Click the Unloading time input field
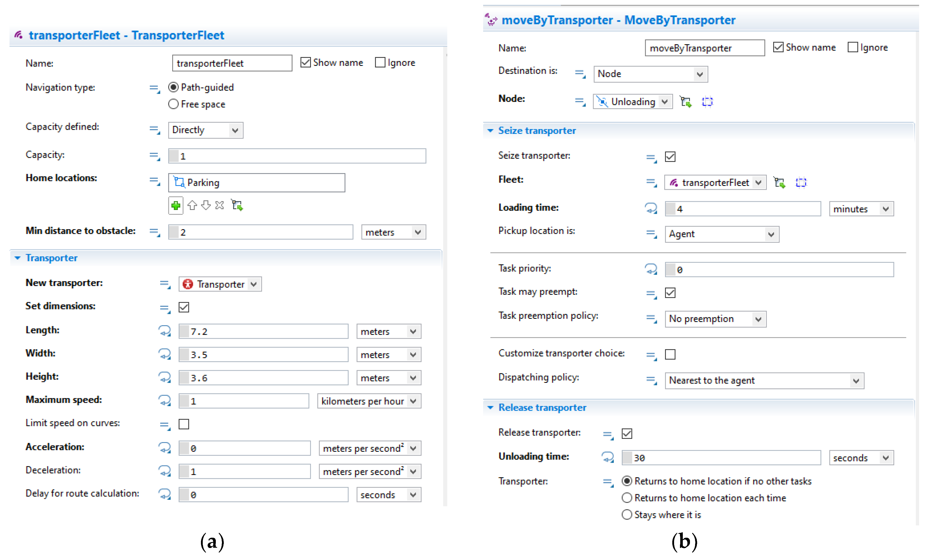Image resolution: width=925 pixels, height=560 pixels. click(721, 458)
